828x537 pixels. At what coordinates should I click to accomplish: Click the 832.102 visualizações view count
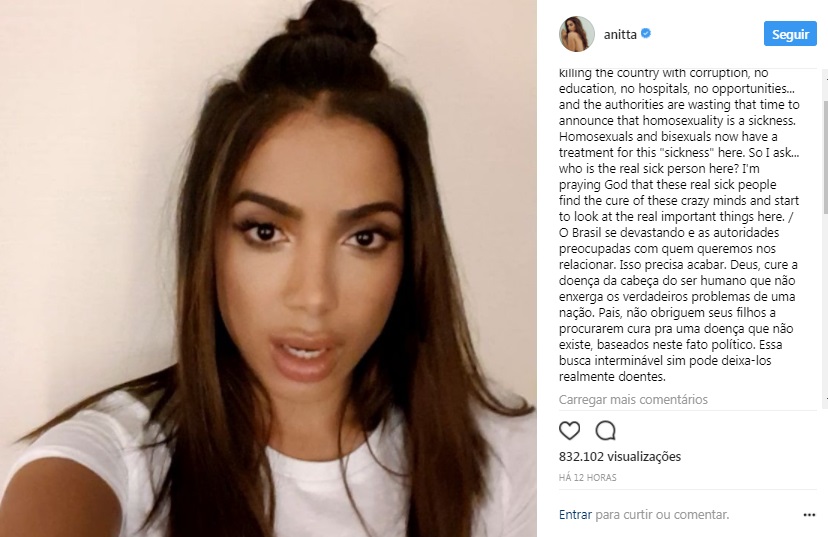pyautogui.click(x=620, y=456)
